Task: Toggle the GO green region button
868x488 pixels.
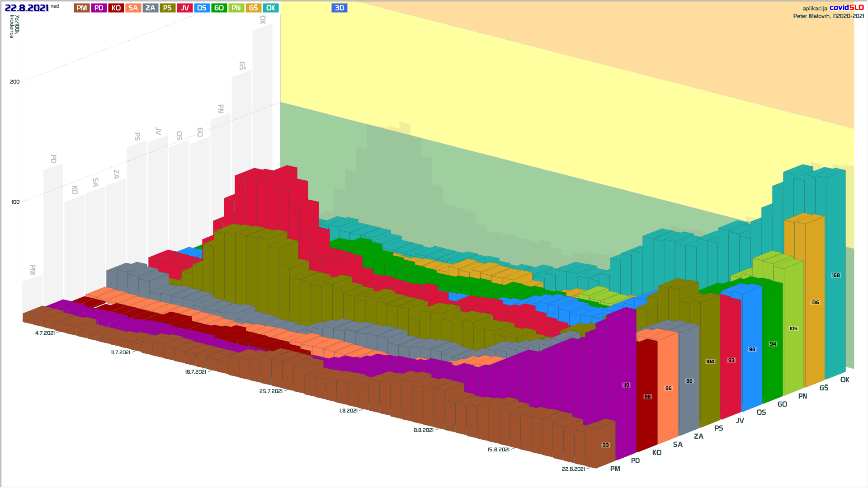Action: [219, 8]
